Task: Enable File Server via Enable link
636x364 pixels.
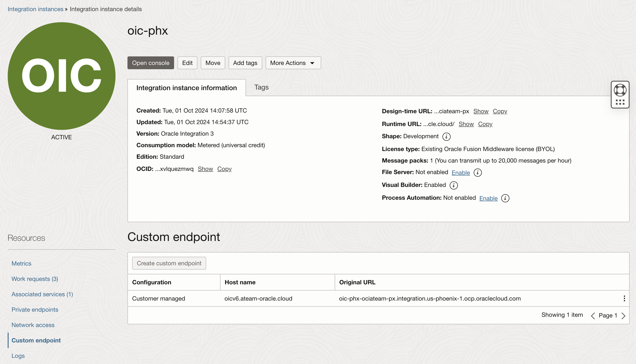Action: (x=461, y=173)
